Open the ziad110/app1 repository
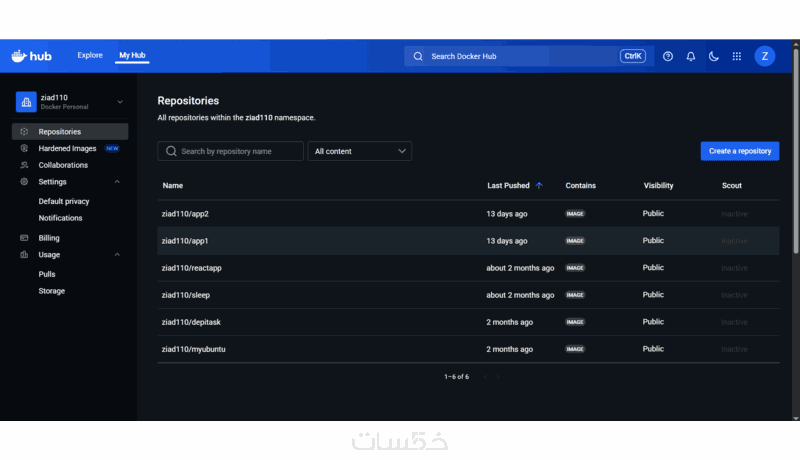This screenshot has width=800, height=460. click(185, 241)
